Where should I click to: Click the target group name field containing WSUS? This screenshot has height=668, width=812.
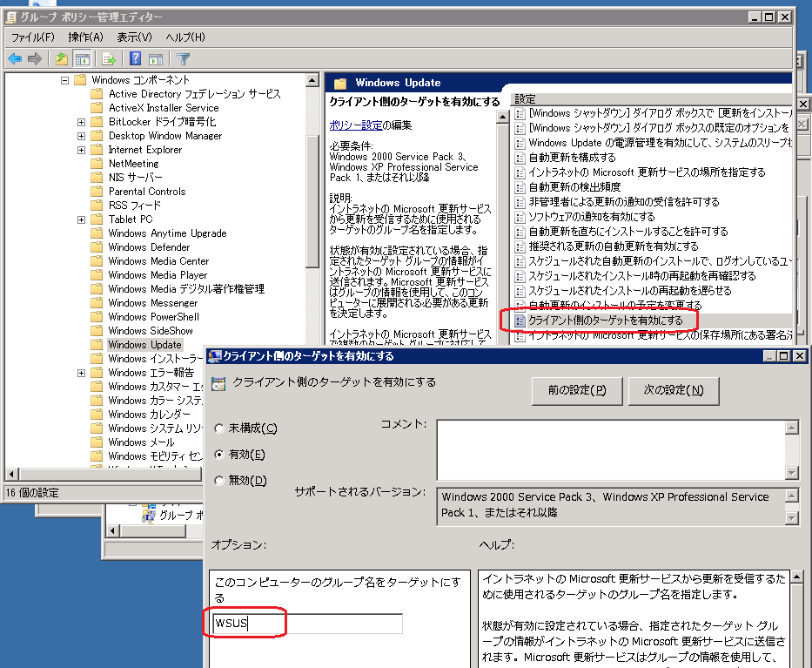click(307, 624)
